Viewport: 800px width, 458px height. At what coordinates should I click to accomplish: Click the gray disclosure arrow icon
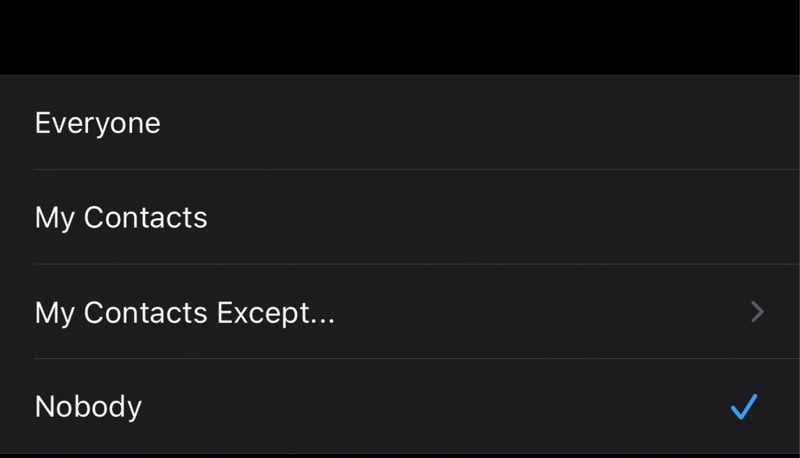[x=757, y=313]
